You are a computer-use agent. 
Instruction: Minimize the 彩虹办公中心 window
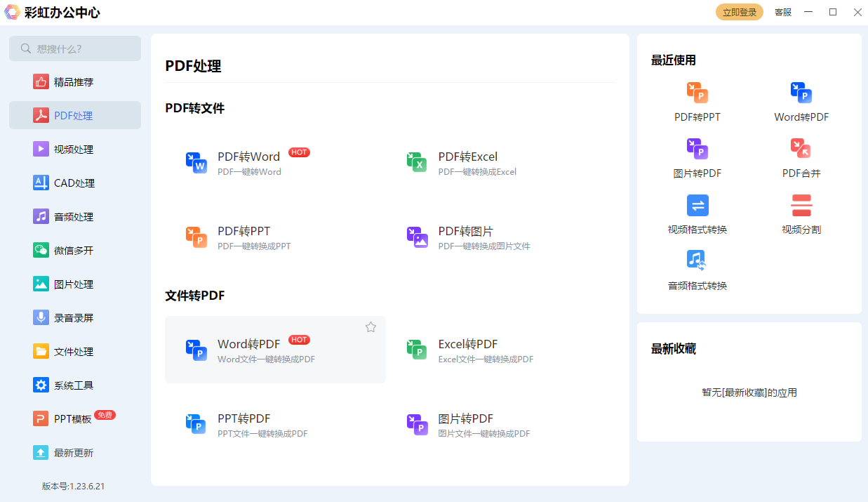pos(808,12)
